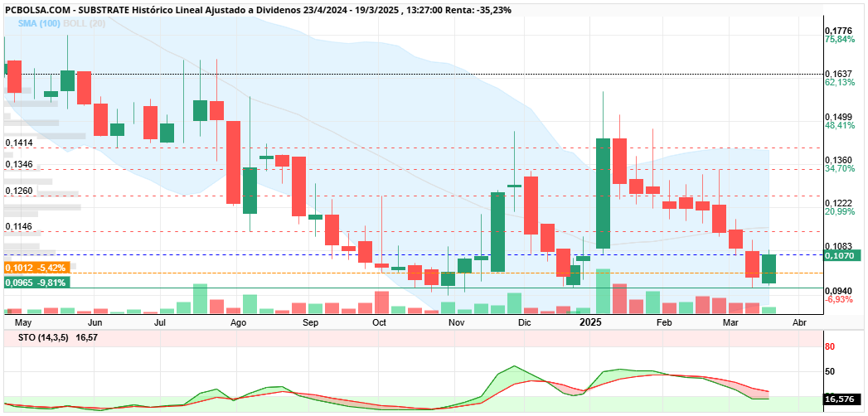Click the orange 0,1012 -5,42% level label
Image resolution: width=868 pixels, height=416 pixels.
click(x=36, y=268)
